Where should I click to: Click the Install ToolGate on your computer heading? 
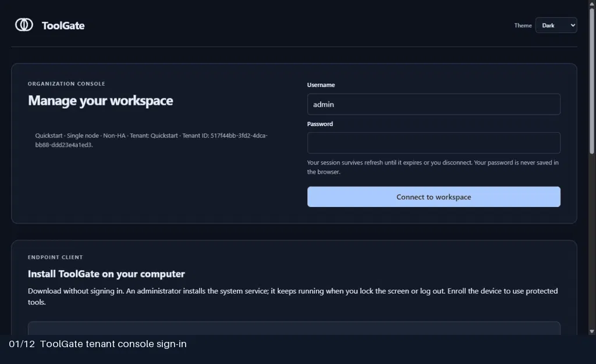pyautogui.click(x=106, y=274)
